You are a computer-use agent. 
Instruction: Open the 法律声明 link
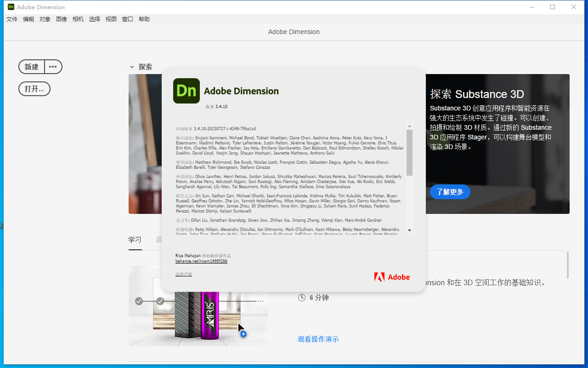tap(183, 273)
